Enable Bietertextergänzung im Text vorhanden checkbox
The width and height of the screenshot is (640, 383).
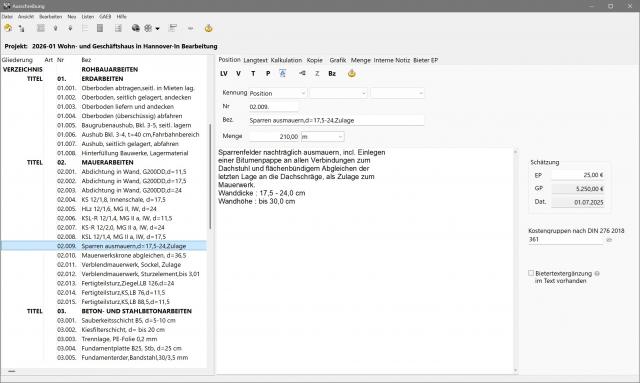[x=531, y=273]
